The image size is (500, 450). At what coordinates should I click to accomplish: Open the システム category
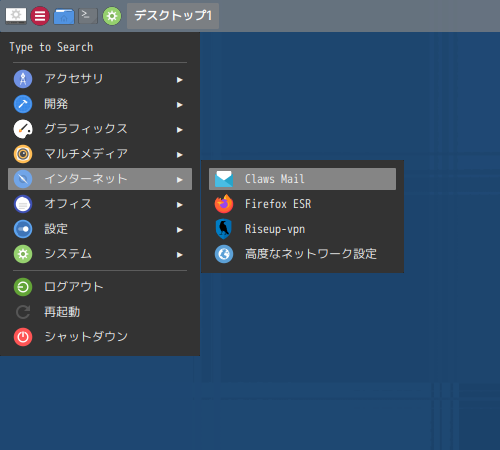100,254
